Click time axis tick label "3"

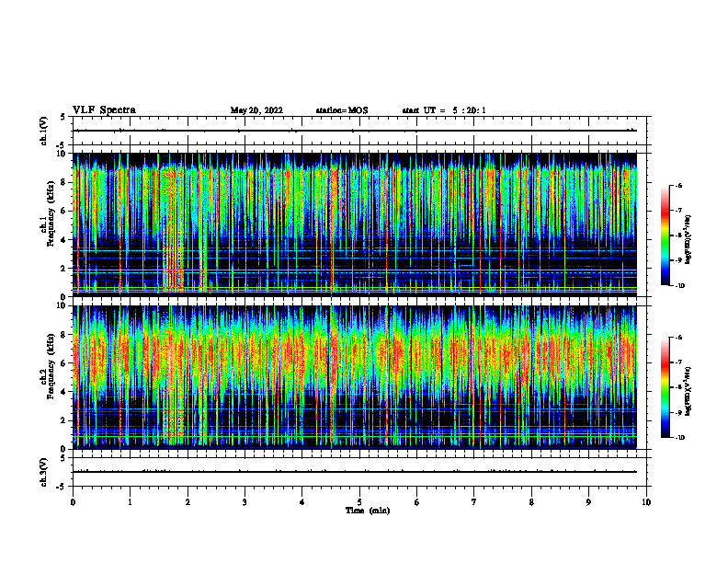click(245, 502)
